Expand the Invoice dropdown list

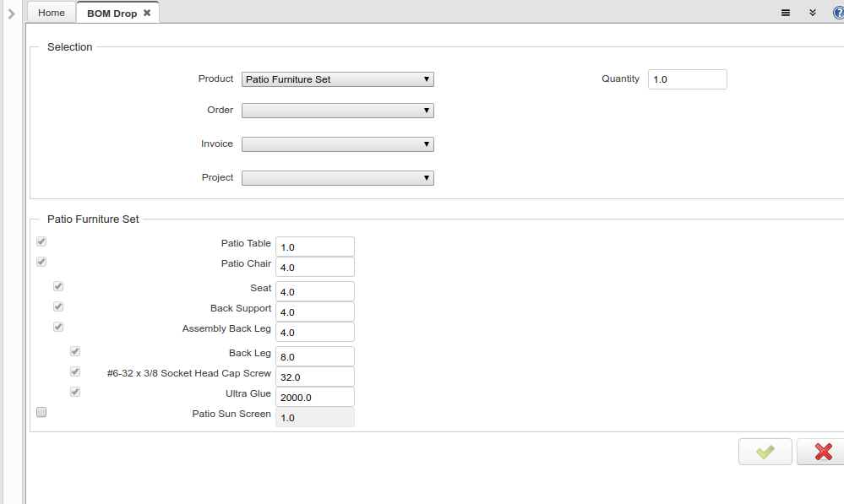(337, 144)
